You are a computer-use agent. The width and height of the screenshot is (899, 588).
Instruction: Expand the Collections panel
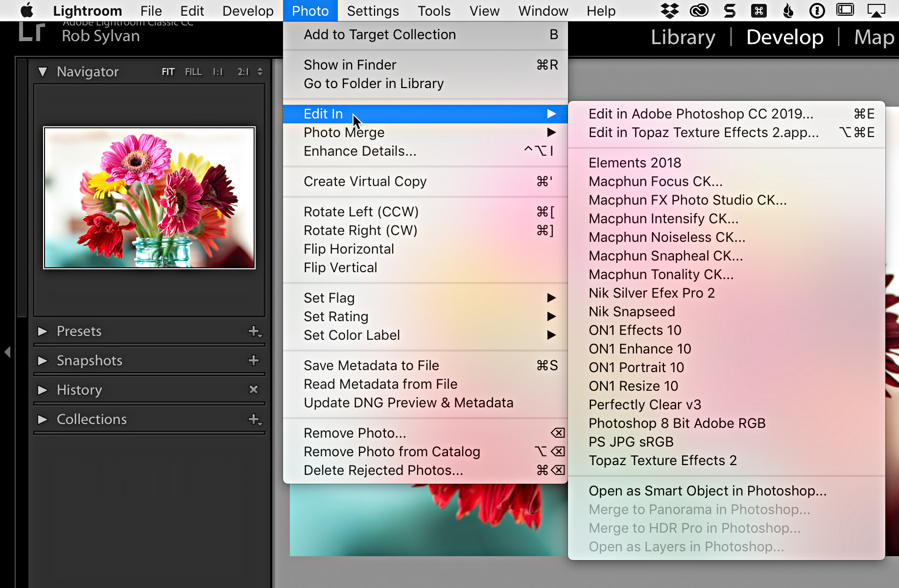[42, 419]
